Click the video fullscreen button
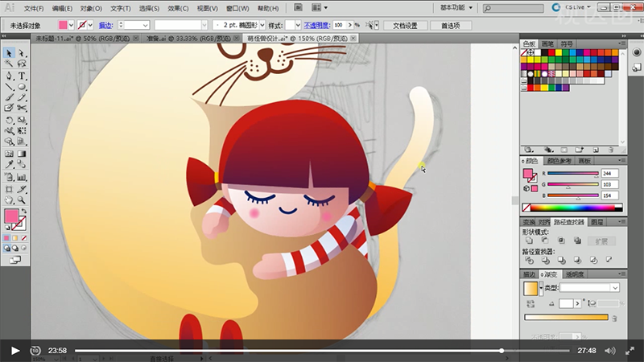The width and height of the screenshot is (644, 362). tap(630, 351)
